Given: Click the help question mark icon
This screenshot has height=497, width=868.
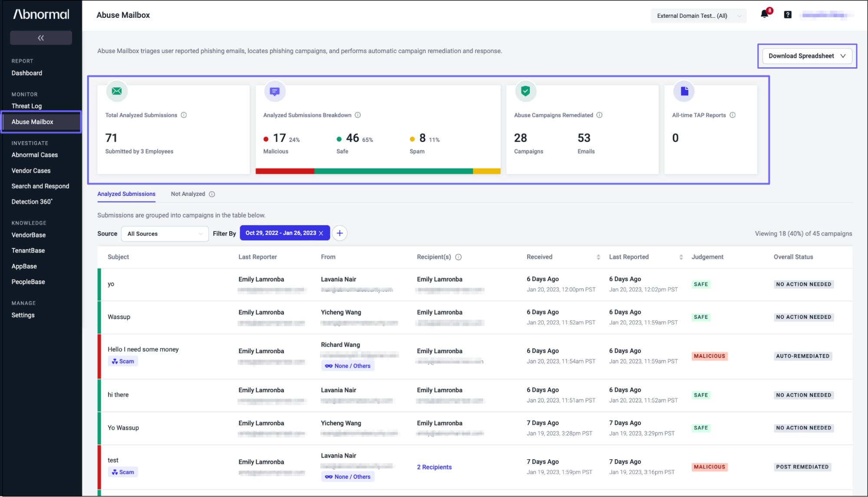Looking at the screenshot, I should point(787,15).
